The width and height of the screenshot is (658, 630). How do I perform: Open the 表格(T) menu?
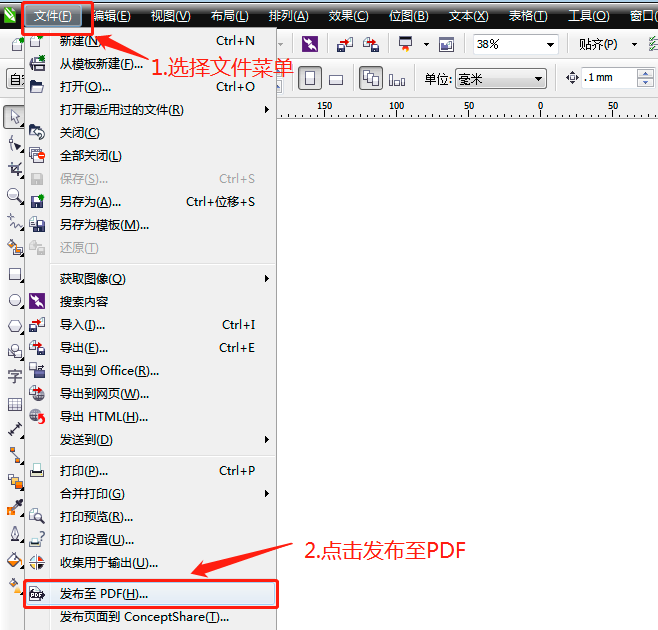pos(528,16)
